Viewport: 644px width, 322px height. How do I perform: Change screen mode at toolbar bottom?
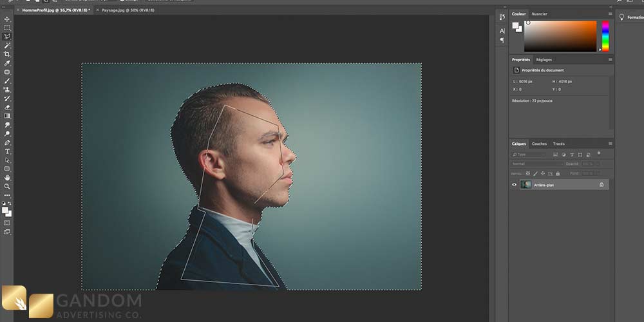(x=7, y=232)
